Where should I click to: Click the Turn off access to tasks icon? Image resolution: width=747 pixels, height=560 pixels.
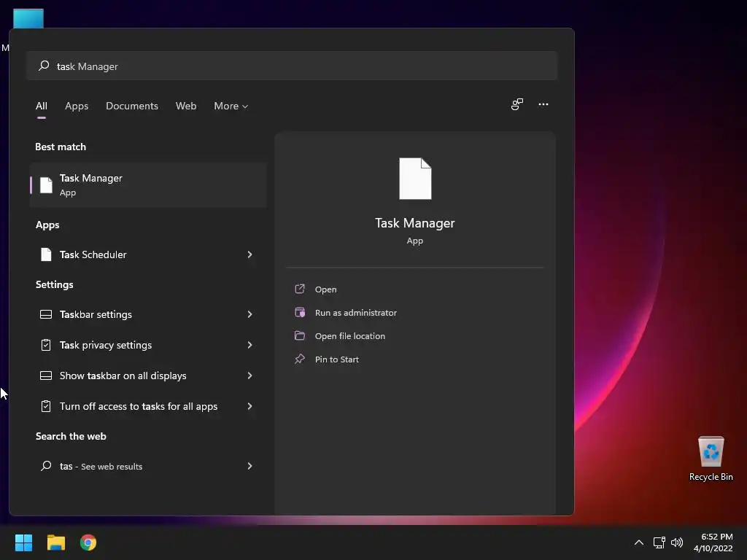[x=46, y=406]
